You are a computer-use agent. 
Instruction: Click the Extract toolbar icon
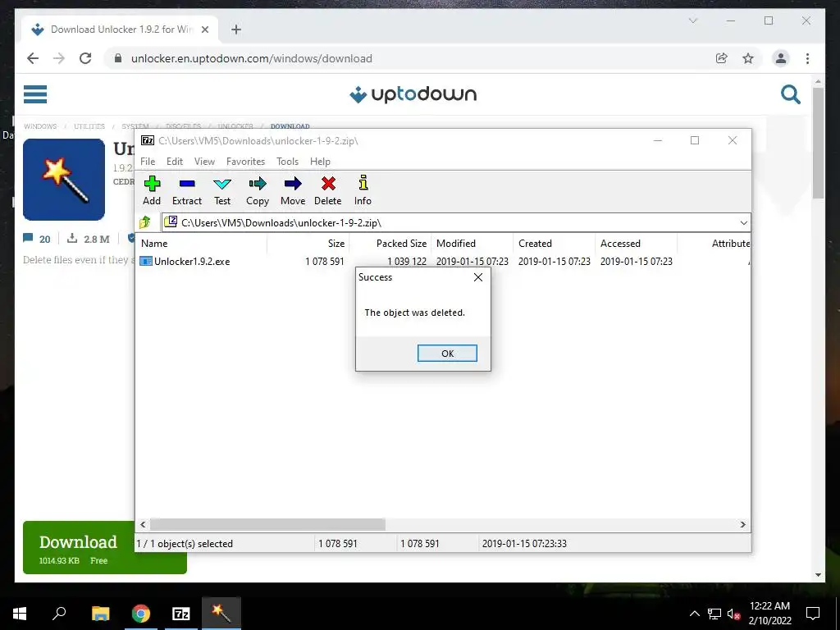coord(186,190)
